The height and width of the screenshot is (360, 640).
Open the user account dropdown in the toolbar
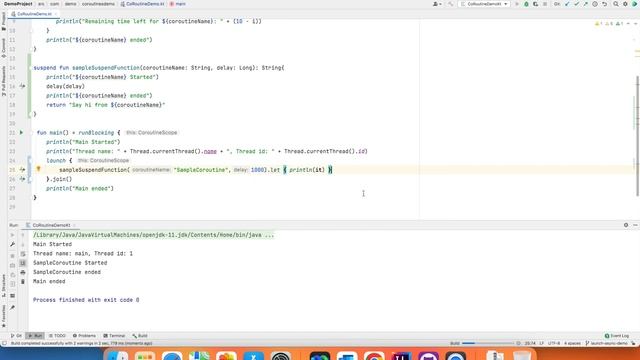click(437, 4)
